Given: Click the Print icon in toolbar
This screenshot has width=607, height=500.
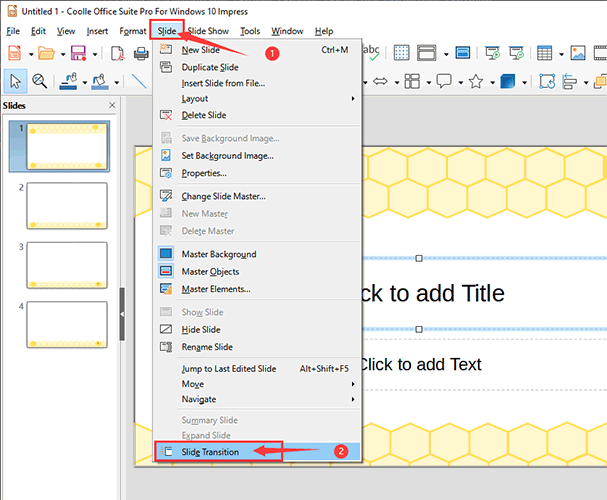Looking at the screenshot, I should [x=141, y=54].
